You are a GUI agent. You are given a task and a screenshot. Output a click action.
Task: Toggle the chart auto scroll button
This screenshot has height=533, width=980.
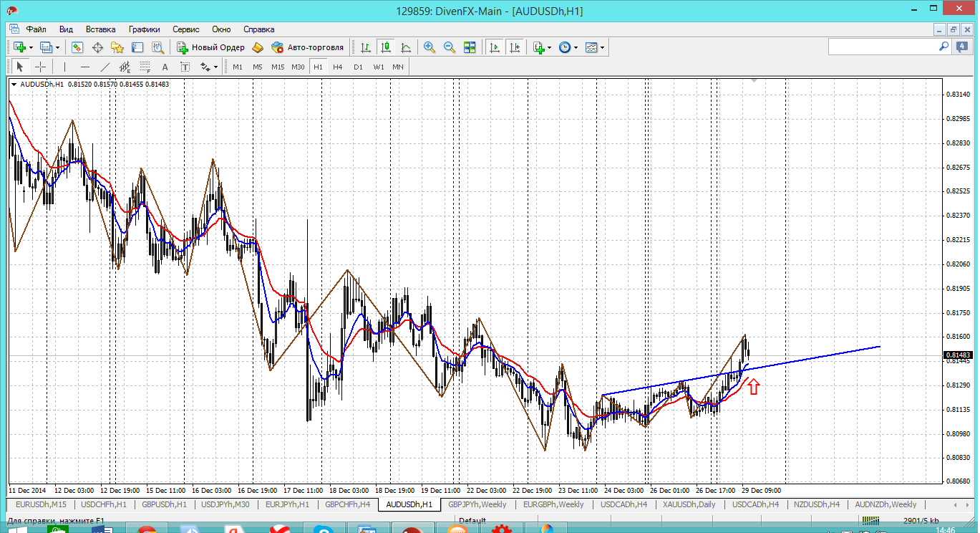tap(494, 47)
